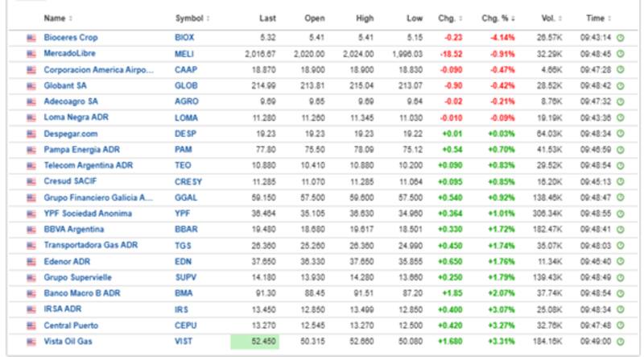
Task: Click the US flag beside Central Puerto
Action: [x=31, y=326]
